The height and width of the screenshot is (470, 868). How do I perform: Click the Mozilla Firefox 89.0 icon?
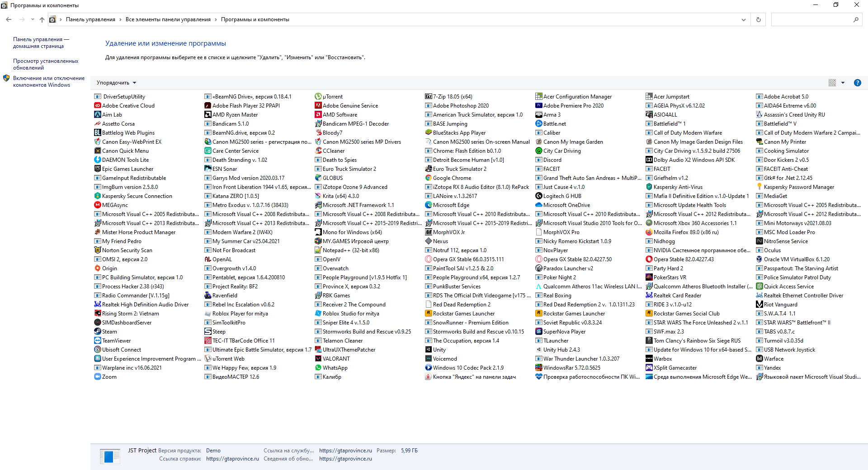[649, 232]
